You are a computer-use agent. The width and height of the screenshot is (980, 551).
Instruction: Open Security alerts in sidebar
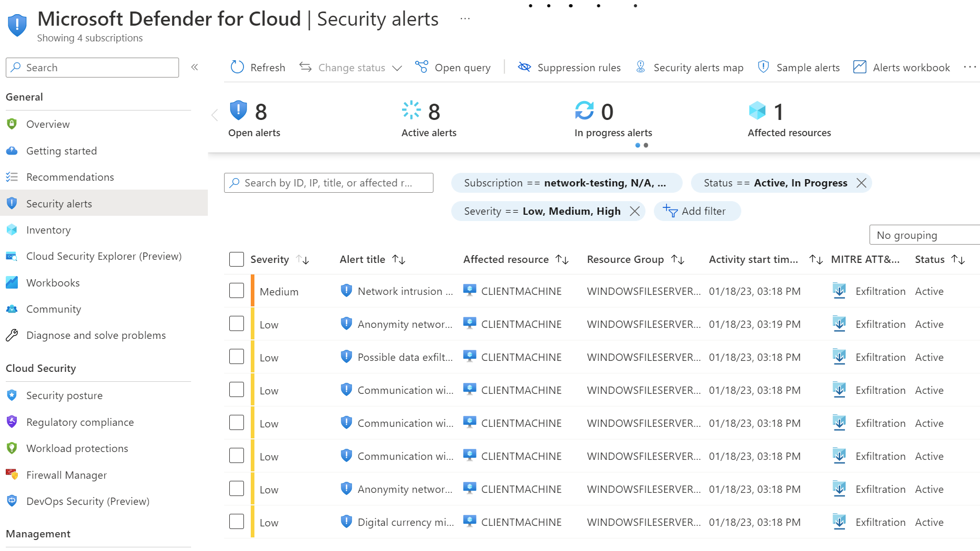pos(104,203)
